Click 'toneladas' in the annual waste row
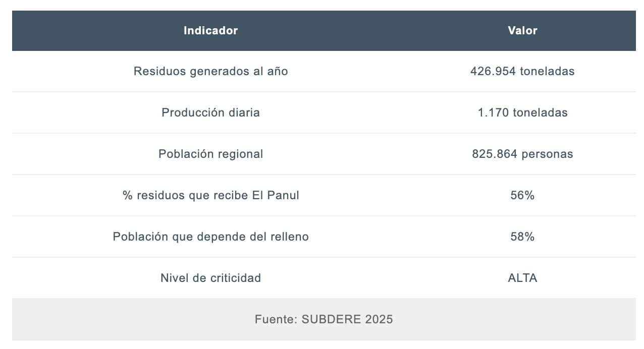The height and width of the screenshot is (349, 644). [x=547, y=72]
